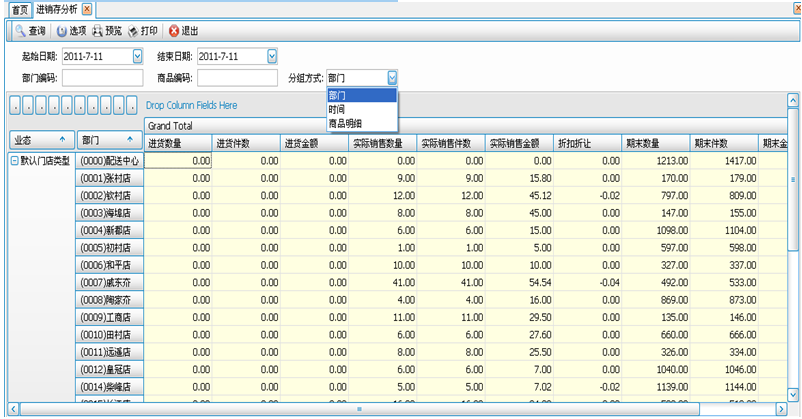Viewport: 802px width, 419px height.
Task: Choose 部门 in the grouping dropdown list
Action: 362,95
